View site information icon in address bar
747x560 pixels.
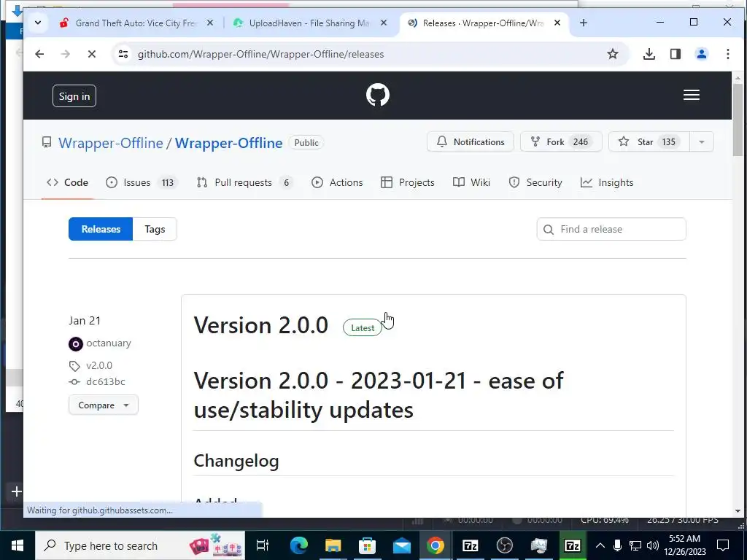pyautogui.click(x=123, y=54)
